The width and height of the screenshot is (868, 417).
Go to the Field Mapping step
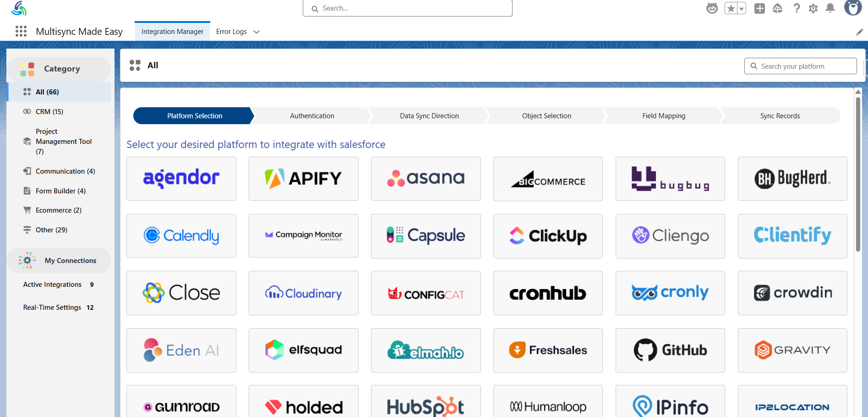coord(664,116)
